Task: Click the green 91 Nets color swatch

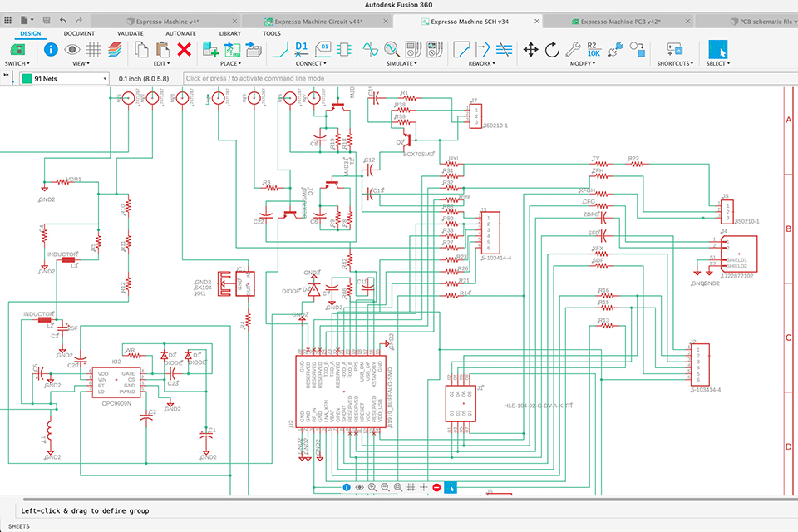Action: pyautogui.click(x=27, y=79)
